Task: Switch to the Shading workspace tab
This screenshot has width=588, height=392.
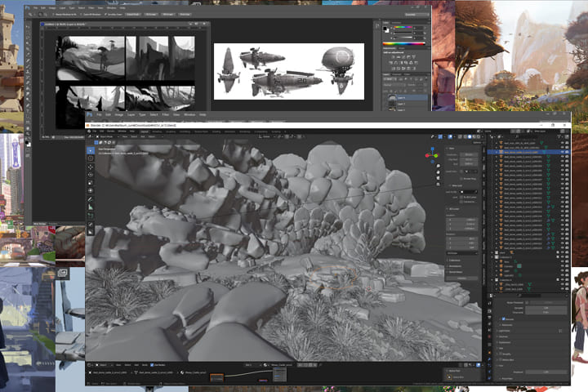Action: tap(216, 131)
